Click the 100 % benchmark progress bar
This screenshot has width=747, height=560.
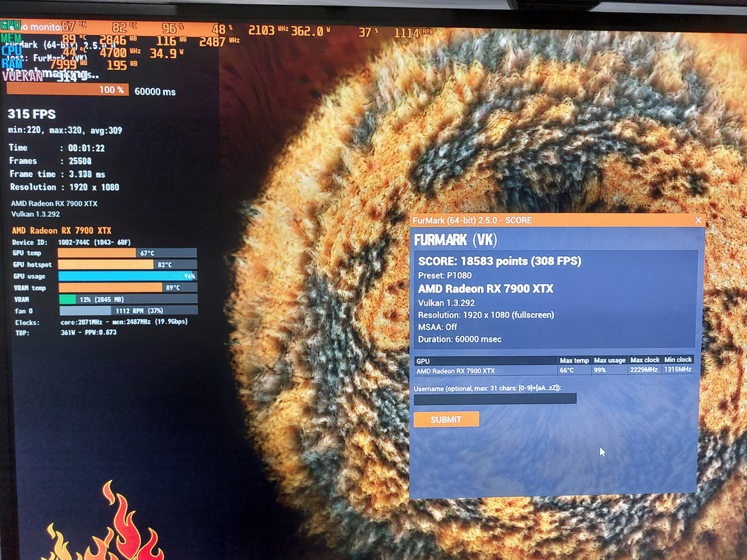pyautogui.click(x=68, y=90)
